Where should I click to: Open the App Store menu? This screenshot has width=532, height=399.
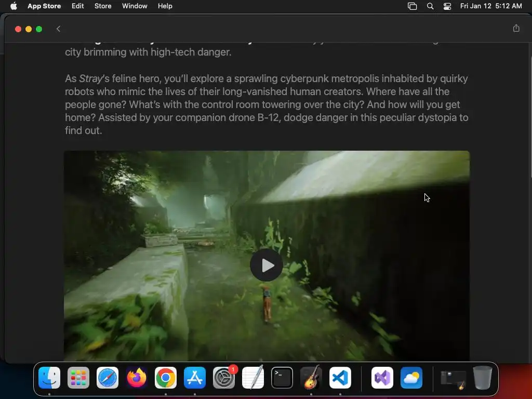tap(44, 6)
